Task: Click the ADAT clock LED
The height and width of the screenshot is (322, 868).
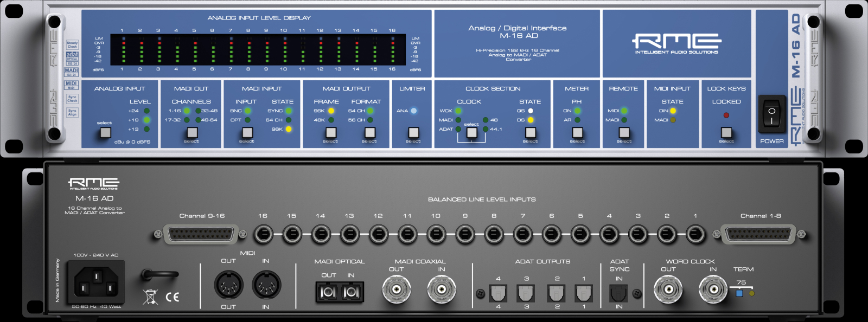Action: [x=458, y=129]
